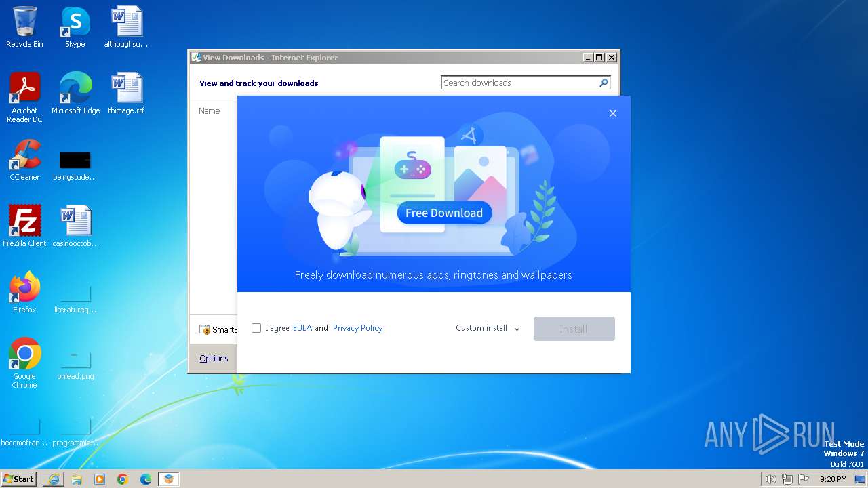Open the Privacy Policy link
The image size is (868, 488).
click(357, 328)
